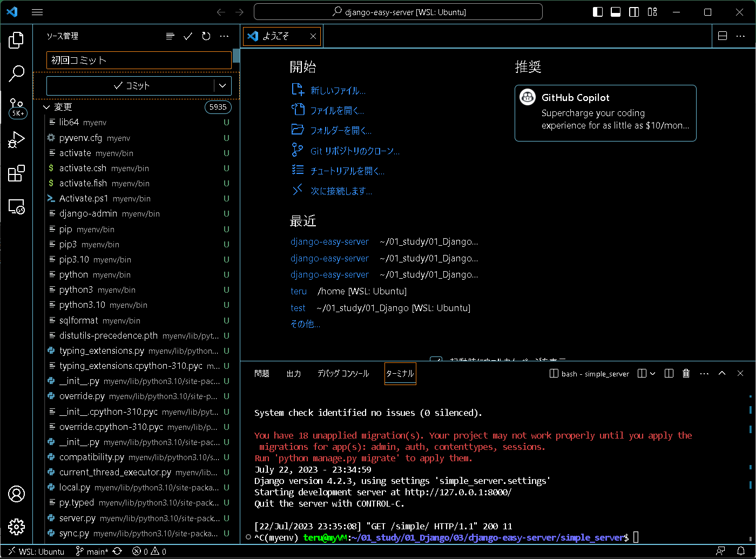Click the notifications bell in status bar
This screenshot has height=559, width=756.
tap(741, 551)
